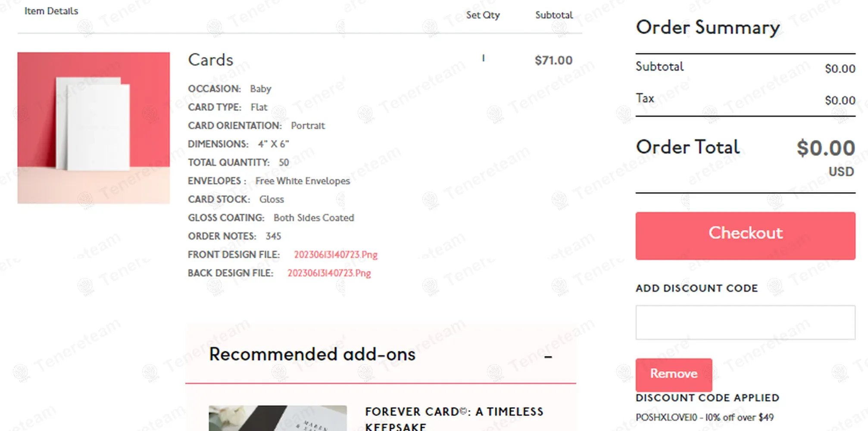The image size is (868, 431).
Task: Click the Free White Envelopes value
Action: pos(302,181)
